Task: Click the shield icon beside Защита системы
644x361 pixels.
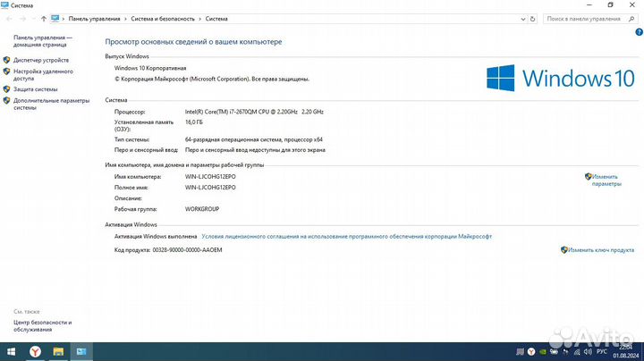Action: click(x=6, y=89)
